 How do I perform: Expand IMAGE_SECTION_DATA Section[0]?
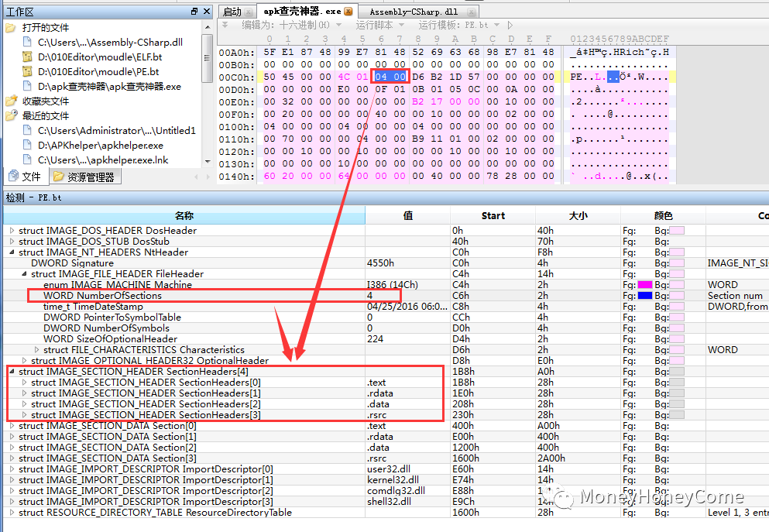coord(12,426)
